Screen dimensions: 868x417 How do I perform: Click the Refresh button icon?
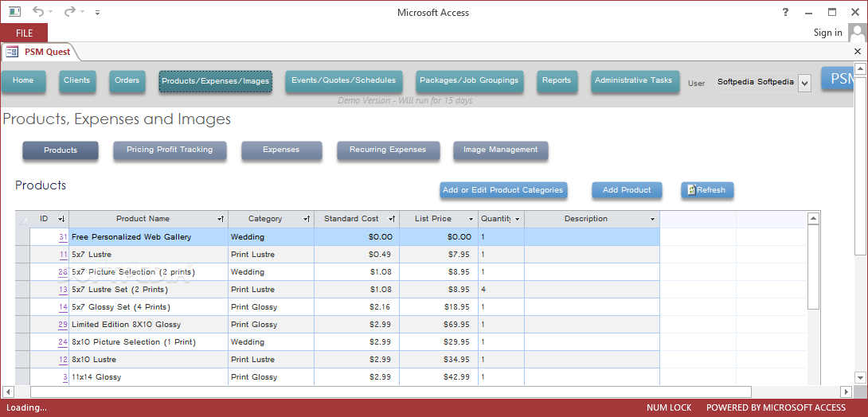(691, 190)
